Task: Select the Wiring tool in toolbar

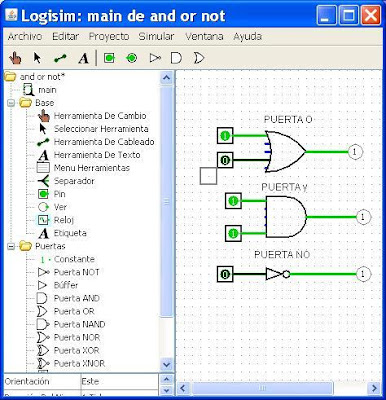Action: click(60, 59)
